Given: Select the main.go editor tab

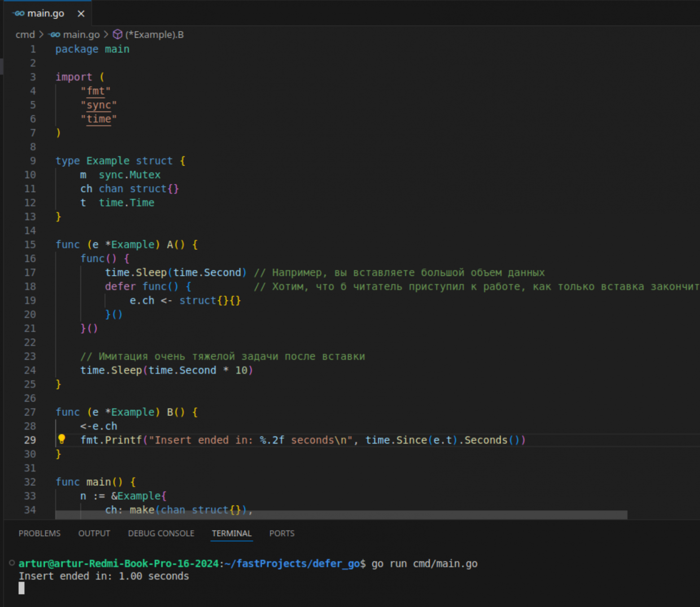Looking at the screenshot, I should pyautogui.click(x=48, y=13).
